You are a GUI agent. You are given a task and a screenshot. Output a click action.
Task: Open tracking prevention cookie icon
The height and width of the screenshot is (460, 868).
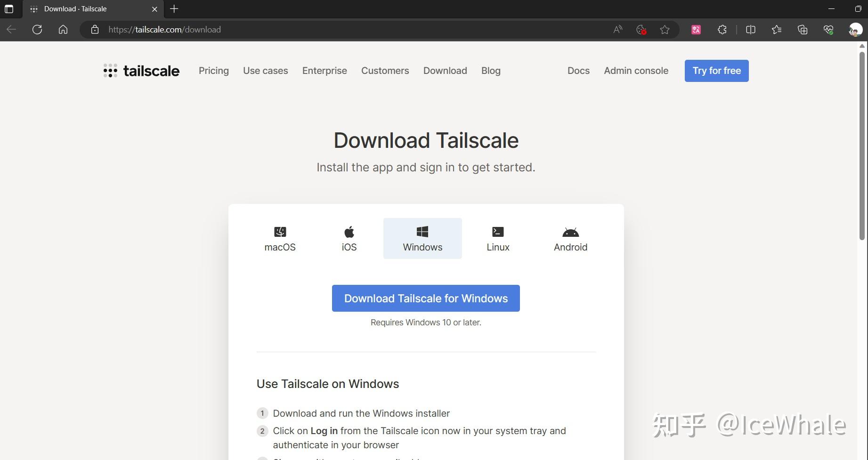click(641, 30)
